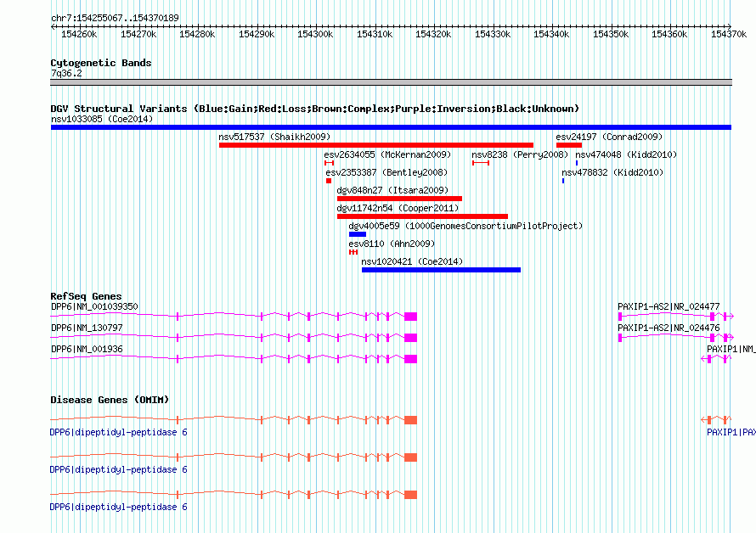Click the PAXIP1-AS2 NR_024476 magenta gene glyph
Image resolution: width=756 pixels, height=533 pixels.
click(676, 337)
